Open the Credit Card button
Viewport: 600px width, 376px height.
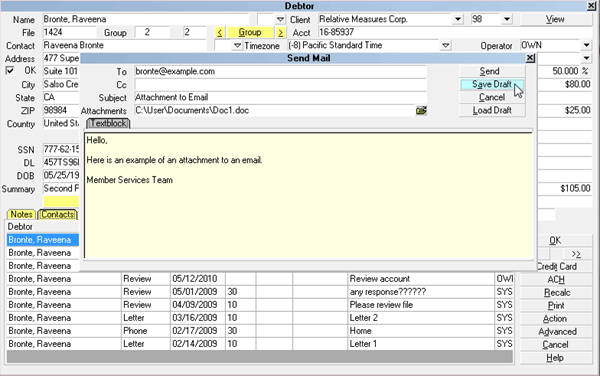pos(557,267)
